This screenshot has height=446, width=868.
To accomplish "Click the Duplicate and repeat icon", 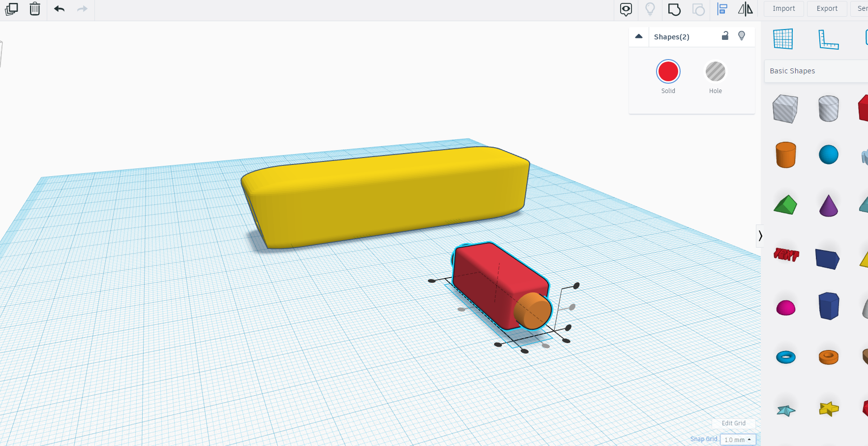I will pyautogui.click(x=11, y=9).
